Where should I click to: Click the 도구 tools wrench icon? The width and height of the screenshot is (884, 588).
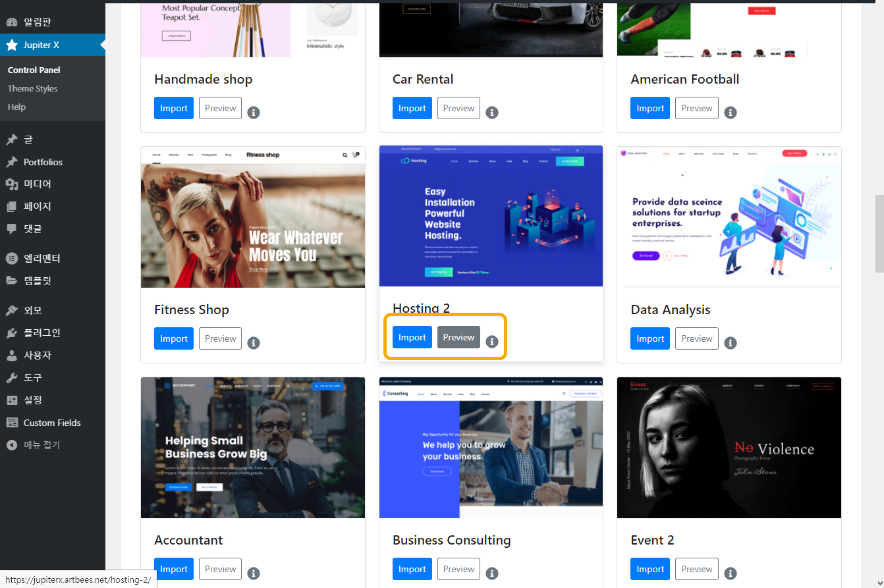pos(12,377)
